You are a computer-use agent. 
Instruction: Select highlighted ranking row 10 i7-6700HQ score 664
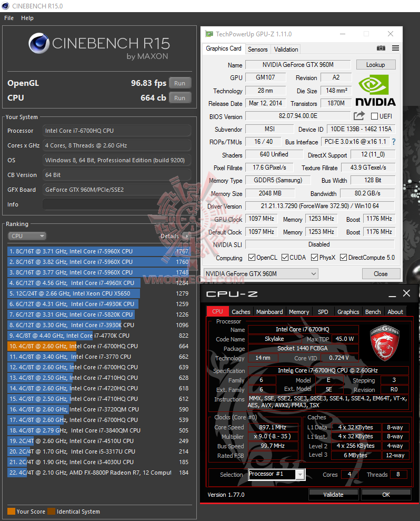pyautogui.click(x=98, y=346)
